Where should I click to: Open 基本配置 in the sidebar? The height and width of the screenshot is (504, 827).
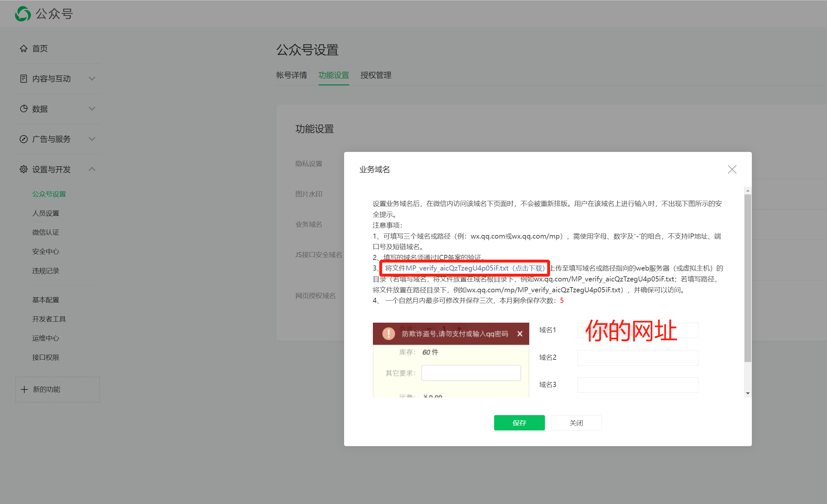tap(46, 300)
